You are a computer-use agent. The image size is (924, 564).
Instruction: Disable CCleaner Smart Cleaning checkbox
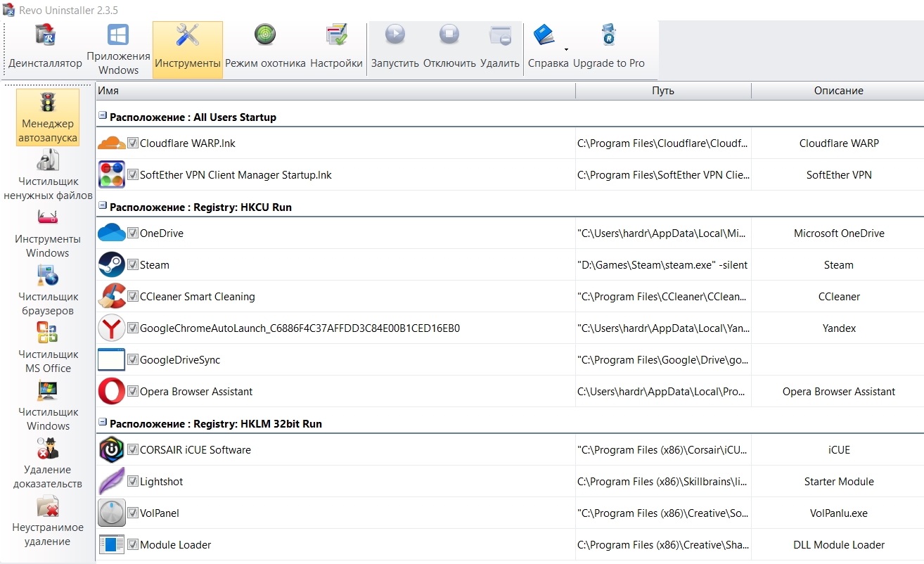(x=132, y=296)
